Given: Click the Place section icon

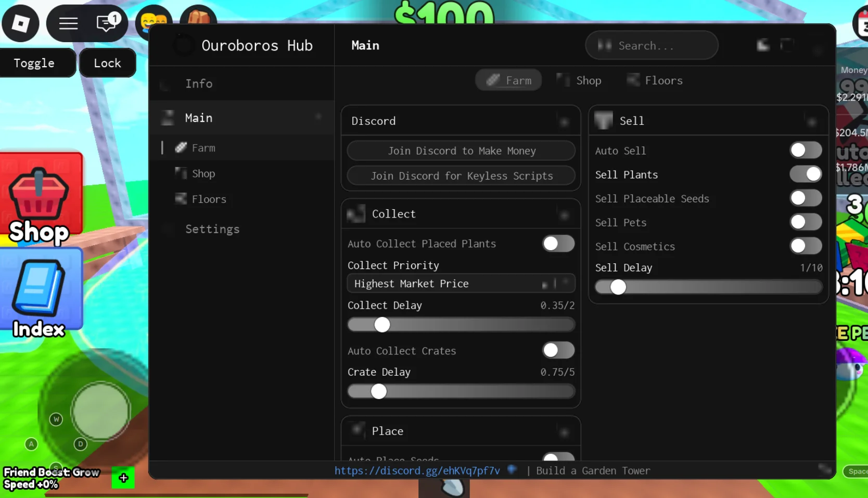Looking at the screenshot, I should point(358,430).
